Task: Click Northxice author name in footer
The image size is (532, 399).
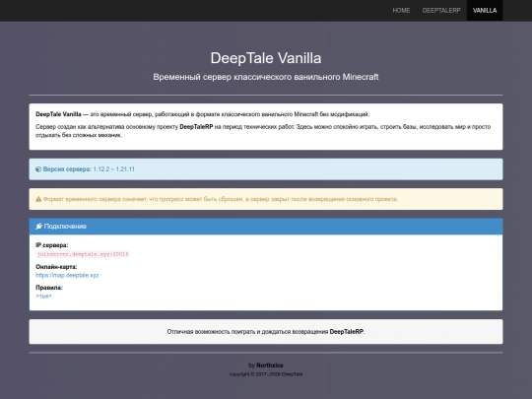Action: (x=270, y=366)
